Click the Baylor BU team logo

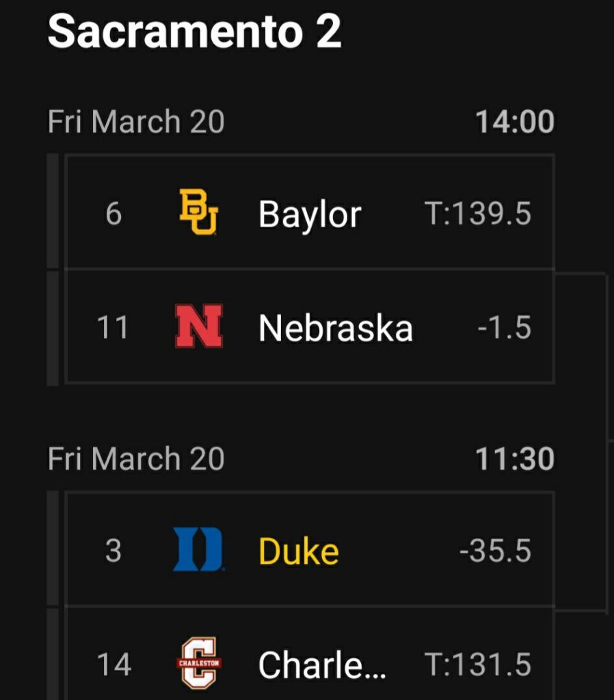click(x=198, y=213)
